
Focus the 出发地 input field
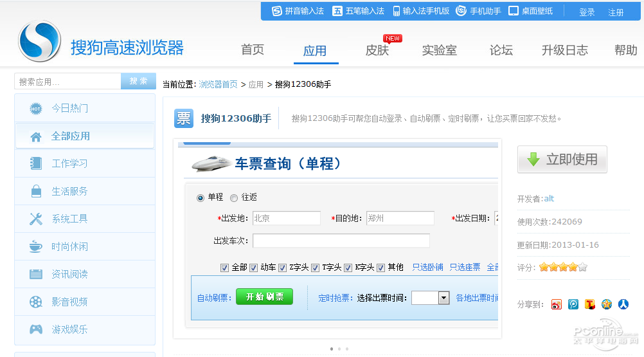coord(287,218)
